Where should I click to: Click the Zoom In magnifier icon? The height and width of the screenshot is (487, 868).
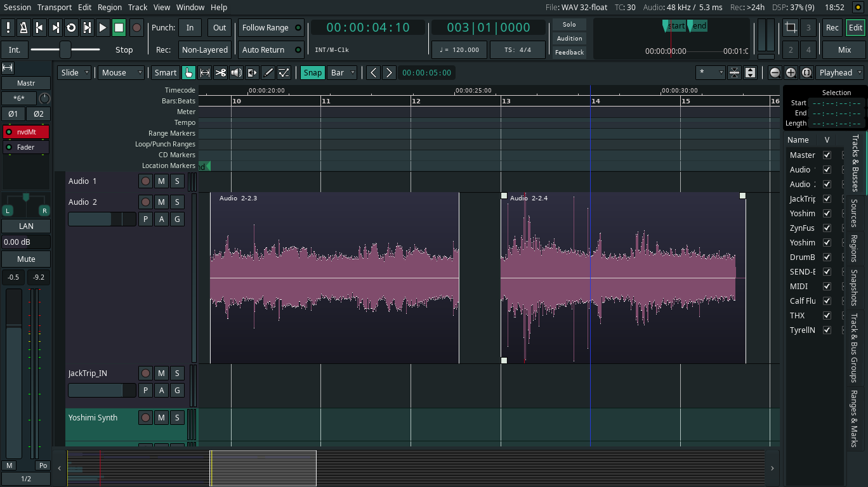tap(791, 72)
